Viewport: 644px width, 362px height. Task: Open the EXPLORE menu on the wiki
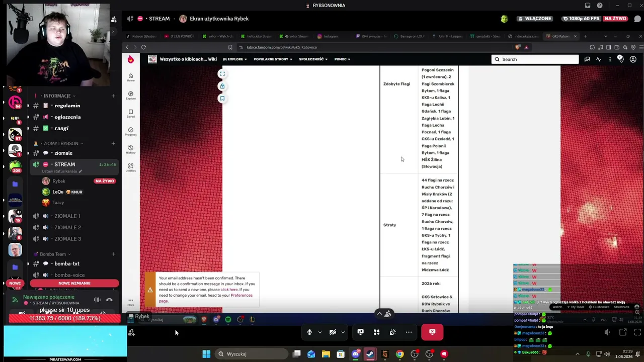(x=235, y=59)
